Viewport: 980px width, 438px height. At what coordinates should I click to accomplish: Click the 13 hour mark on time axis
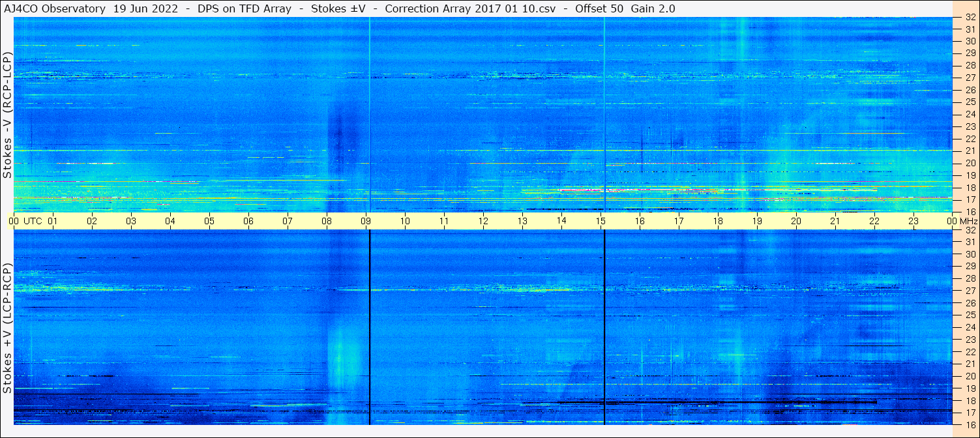522,221
